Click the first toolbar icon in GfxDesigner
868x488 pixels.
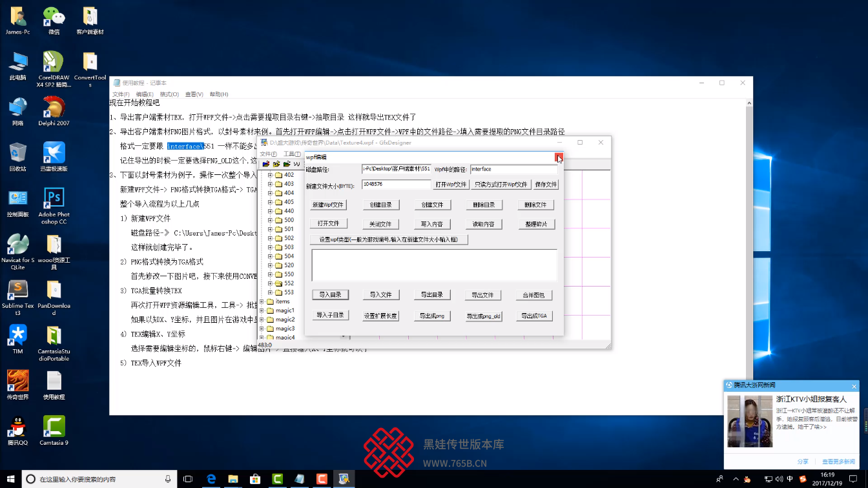pyautogui.click(x=265, y=164)
